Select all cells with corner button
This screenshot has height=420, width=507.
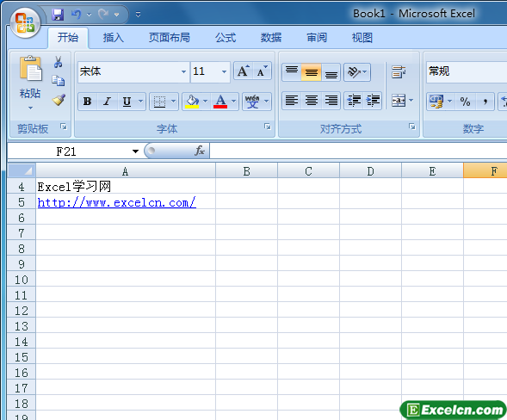[x=22, y=170]
